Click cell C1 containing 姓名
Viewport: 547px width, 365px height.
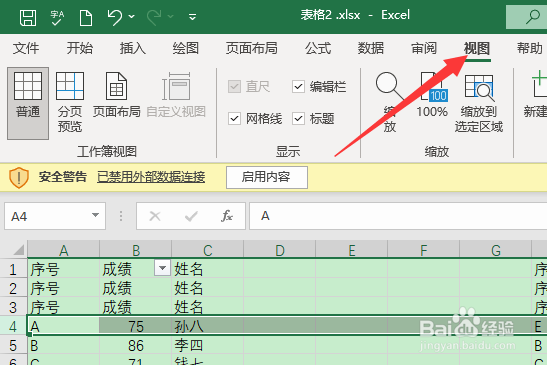pyautogui.click(x=208, y=269)
